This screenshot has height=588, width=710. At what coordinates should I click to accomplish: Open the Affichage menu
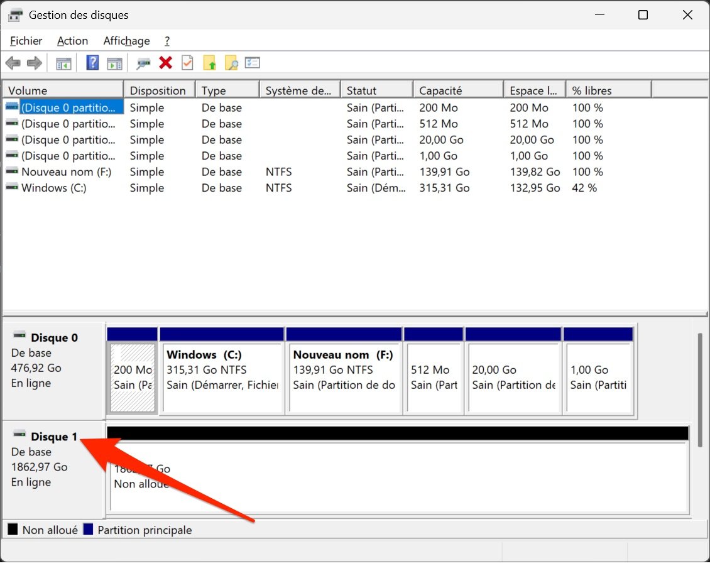click(126, 41)
